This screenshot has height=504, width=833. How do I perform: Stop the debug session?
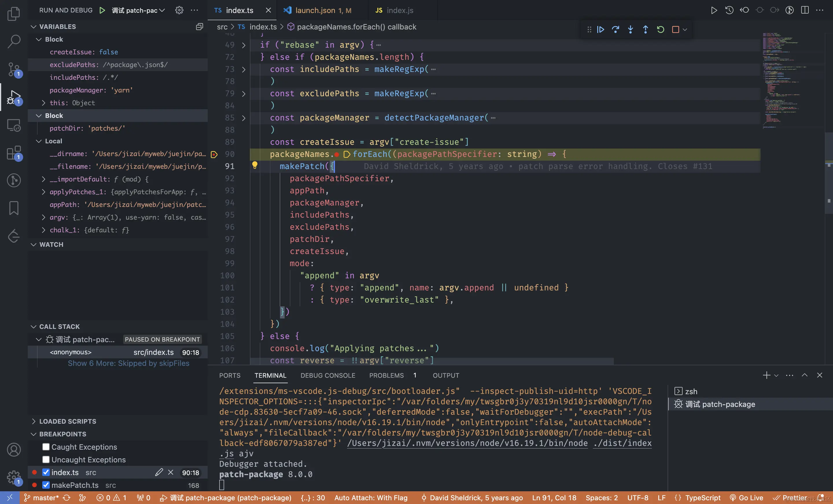tap(675, 29)
